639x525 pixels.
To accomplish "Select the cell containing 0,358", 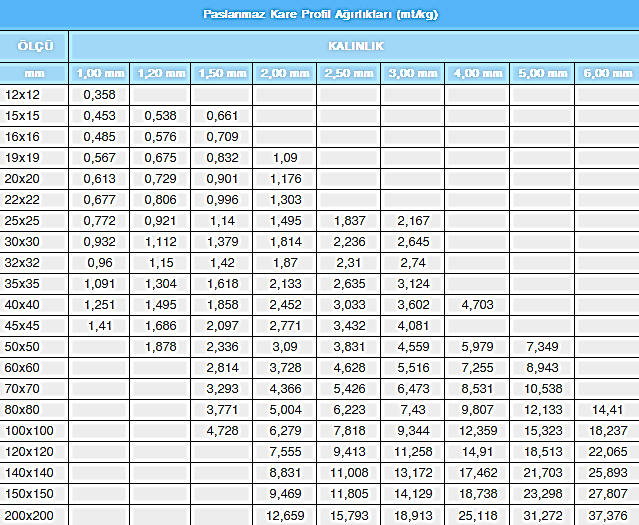I will coord(100,94).
